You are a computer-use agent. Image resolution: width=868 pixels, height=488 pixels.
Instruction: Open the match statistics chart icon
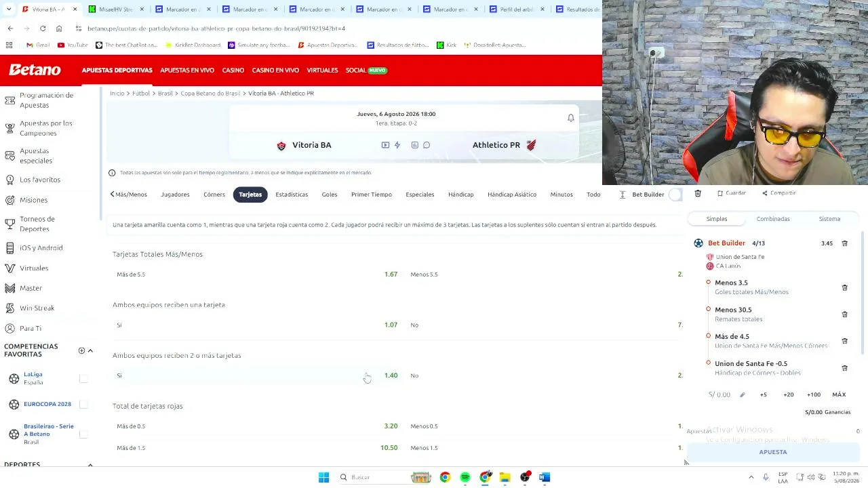[414, 145]
